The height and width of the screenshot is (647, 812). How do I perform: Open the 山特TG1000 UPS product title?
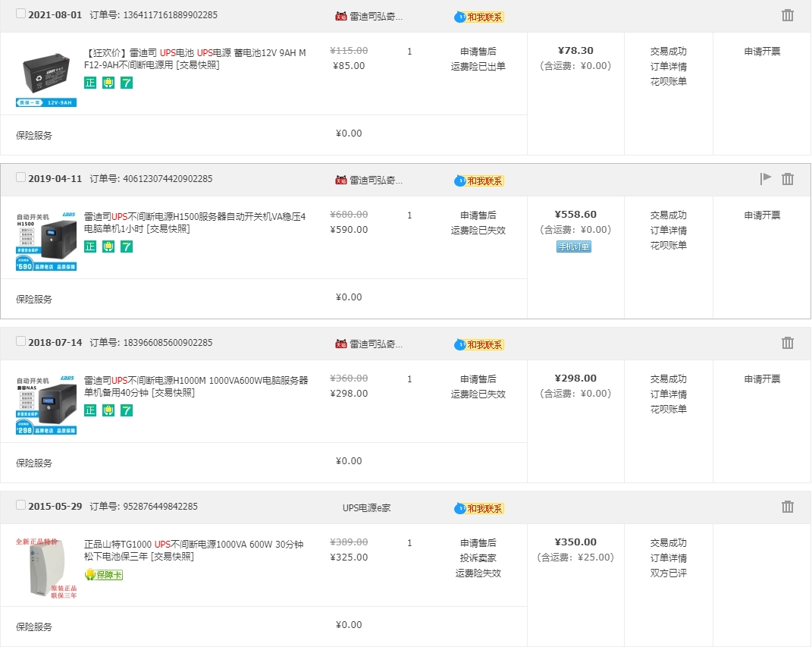pyautogui.click(x=193, y=550)
